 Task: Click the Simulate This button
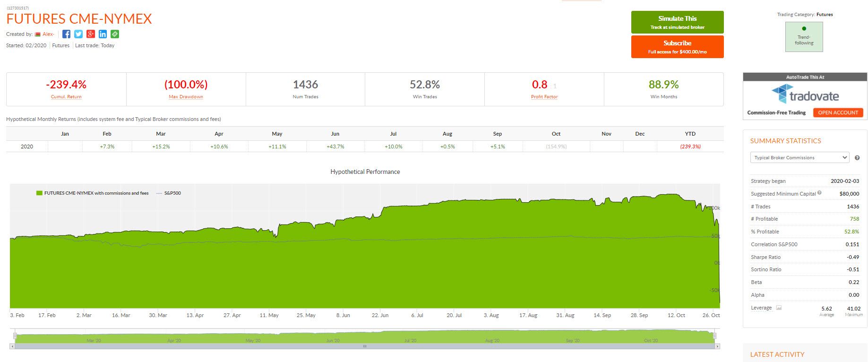(x=677, y=22)
